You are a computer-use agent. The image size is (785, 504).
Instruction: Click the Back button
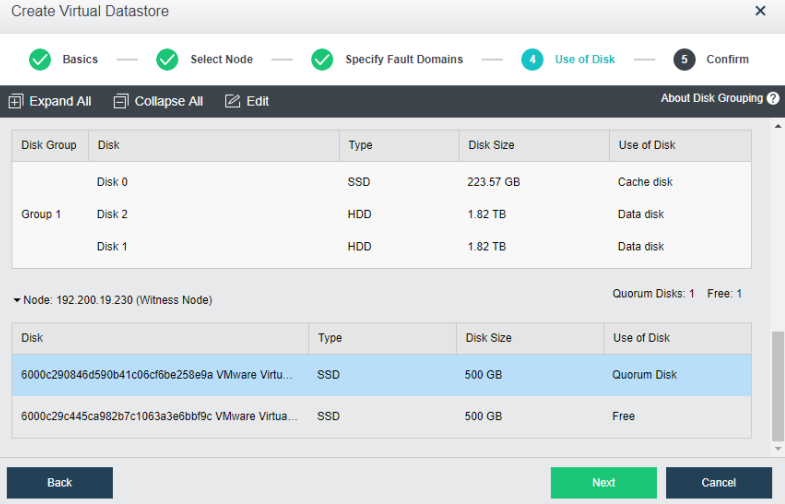60,483
